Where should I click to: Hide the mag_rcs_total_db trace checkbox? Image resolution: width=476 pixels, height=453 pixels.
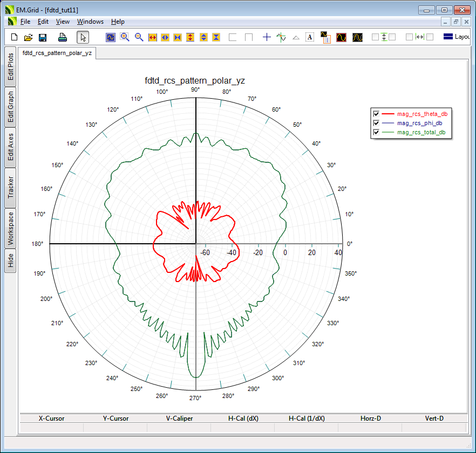376,132
